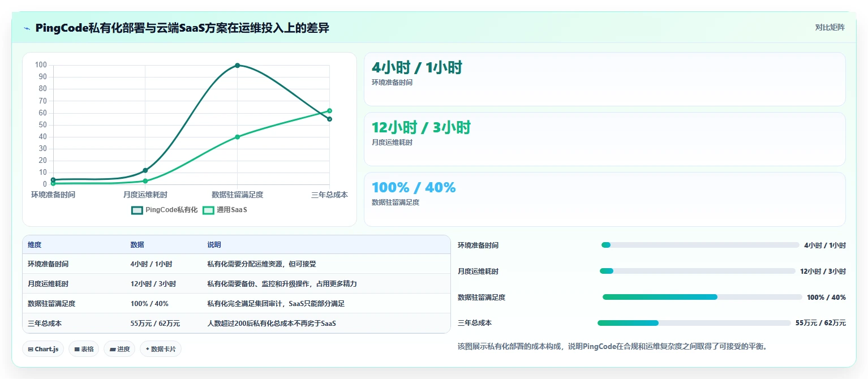
Task: Click the 环境准备时间 x-axis label
Action: [x=53, y=195]
